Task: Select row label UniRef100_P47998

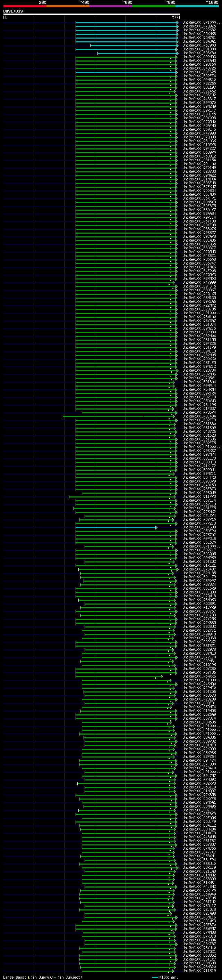Action: (199, 133)
